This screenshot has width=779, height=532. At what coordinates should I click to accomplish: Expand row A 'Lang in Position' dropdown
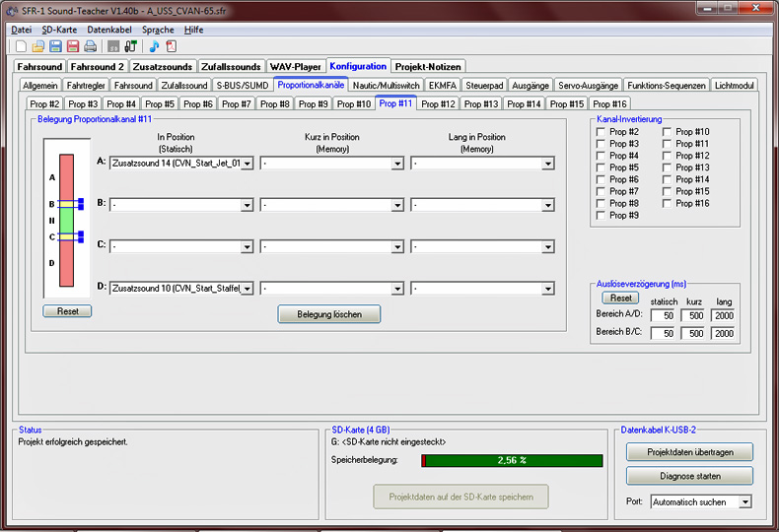pos(547,164)
